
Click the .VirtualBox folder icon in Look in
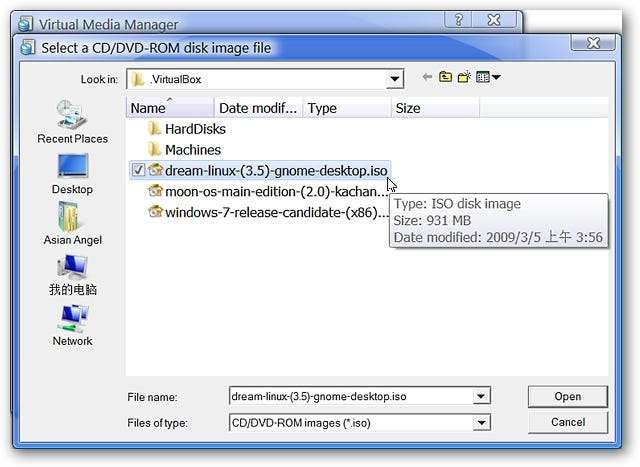[138, 79]
